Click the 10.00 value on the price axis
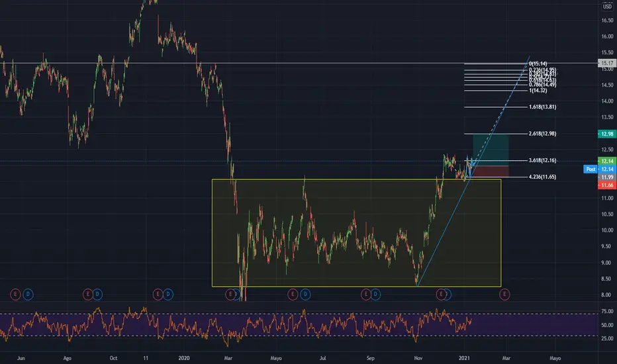The height and width of the screenshot is (364, 617). tap(607, 230)
